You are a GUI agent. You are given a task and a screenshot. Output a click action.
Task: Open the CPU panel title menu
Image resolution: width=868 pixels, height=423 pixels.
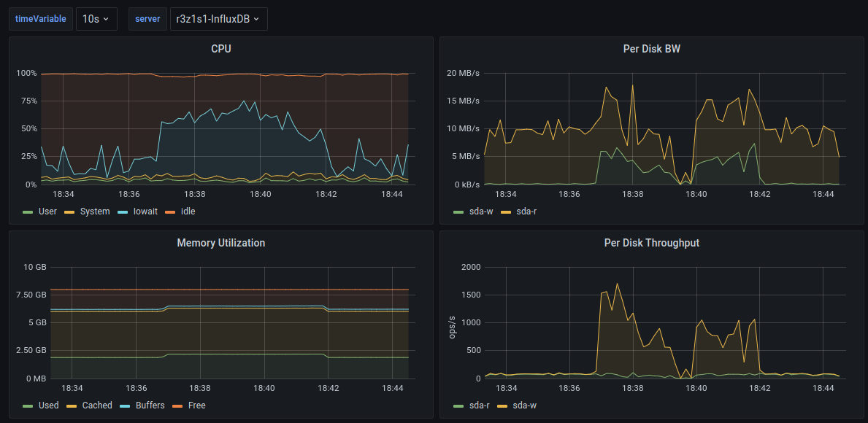pyautogui.click(x=221, y=49)
